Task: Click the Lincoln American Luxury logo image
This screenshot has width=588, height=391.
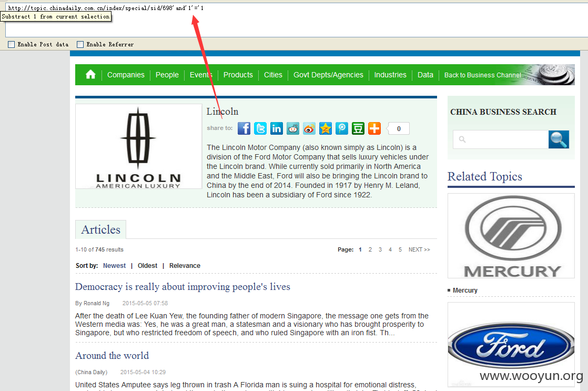Action: [x=138, y=146]
